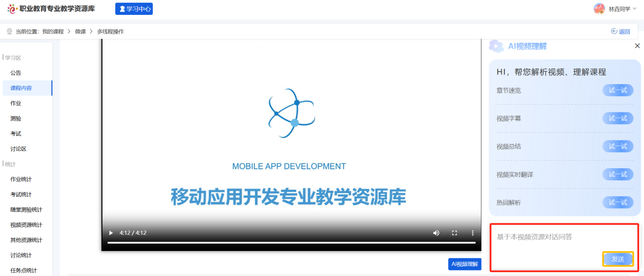Open 学习中心 button in header
Screen dimensions: 644x276
tap(134, 9)
